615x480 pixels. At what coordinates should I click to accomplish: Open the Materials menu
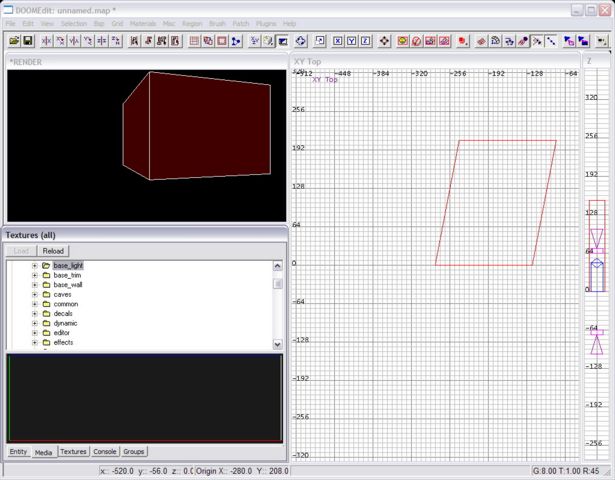tap(143, 24)
